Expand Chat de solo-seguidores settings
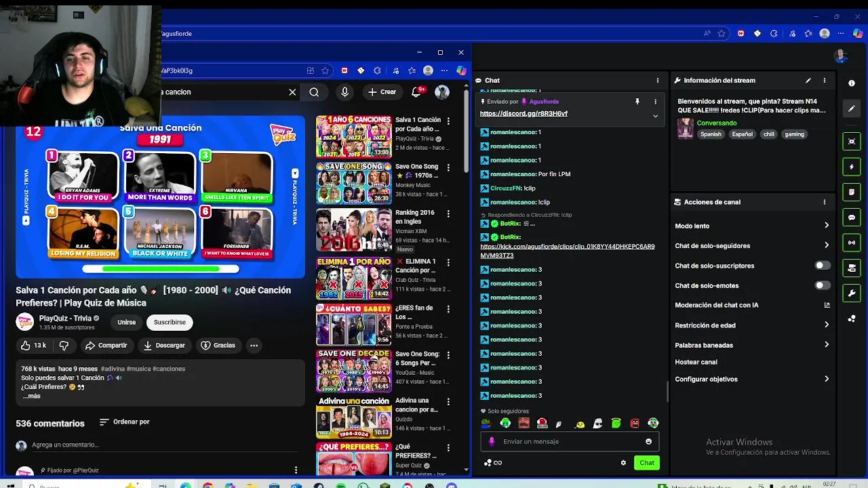 [753, 245]
